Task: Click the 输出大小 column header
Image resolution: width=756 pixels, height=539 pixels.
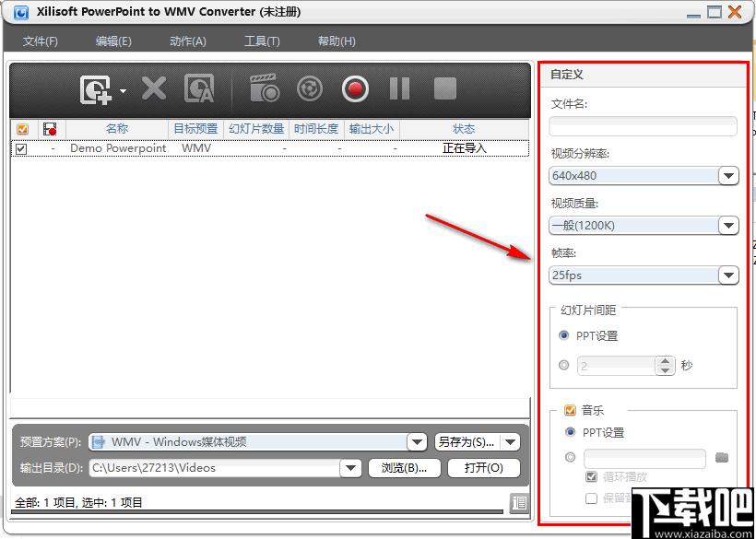Action: 372,129
